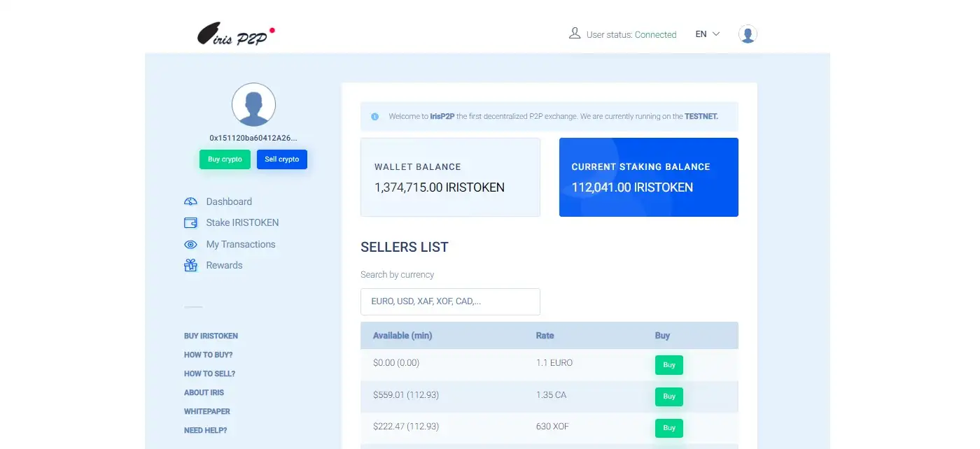
Task: Go to Stake IRISTOKEN page
Action: (x=242, y=222)
